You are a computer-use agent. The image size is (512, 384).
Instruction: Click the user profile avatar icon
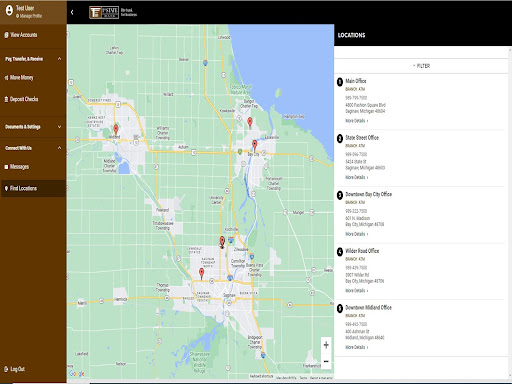(9, 10)
